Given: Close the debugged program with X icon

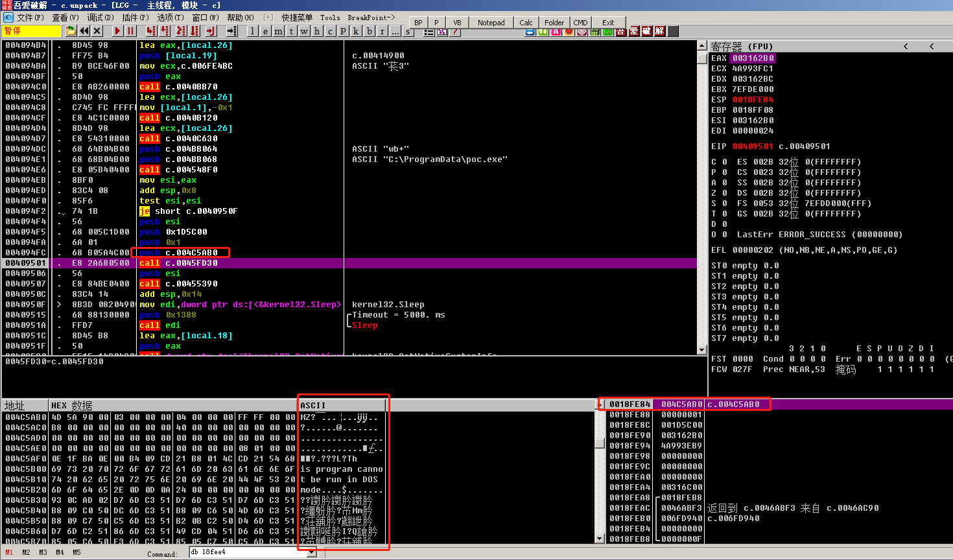Looking at the screenshot, I should click(97, 30).
